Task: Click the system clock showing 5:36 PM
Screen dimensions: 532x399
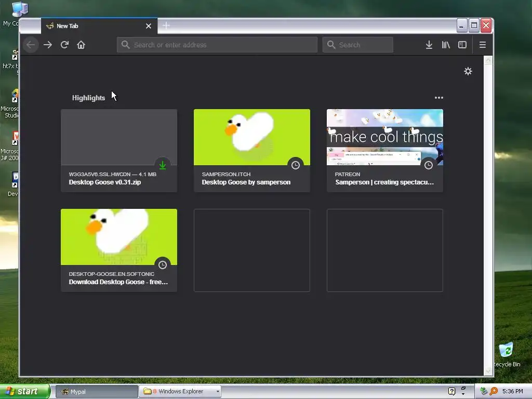Action: [512, 391]
